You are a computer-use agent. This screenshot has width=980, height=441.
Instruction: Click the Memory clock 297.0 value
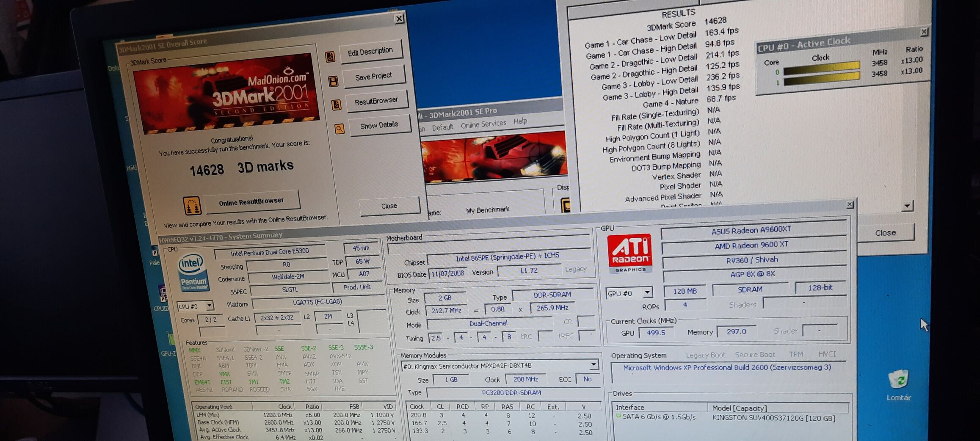click(736, 331)
